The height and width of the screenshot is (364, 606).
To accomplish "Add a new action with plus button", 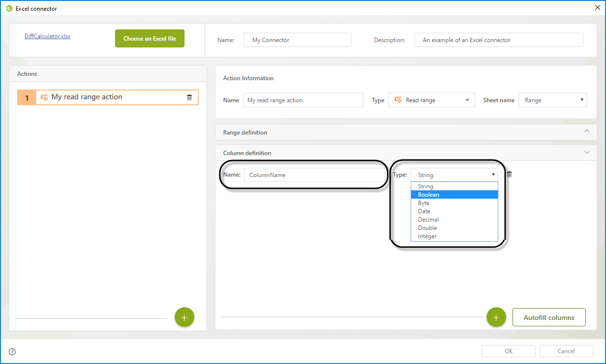I will click(x=185, y=318).
